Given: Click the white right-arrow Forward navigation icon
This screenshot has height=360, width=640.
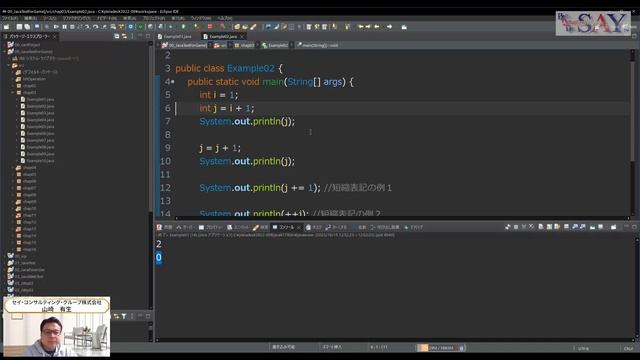Looking at the screenshot, I should coord(389,27).
